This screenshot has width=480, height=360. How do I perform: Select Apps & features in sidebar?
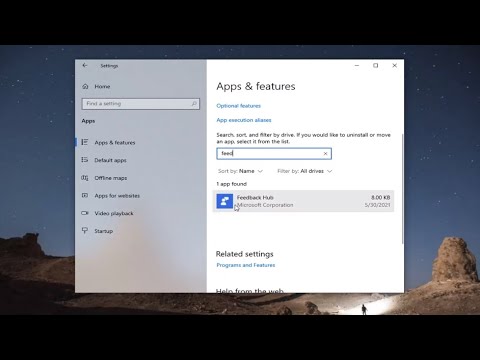(115, 143)
